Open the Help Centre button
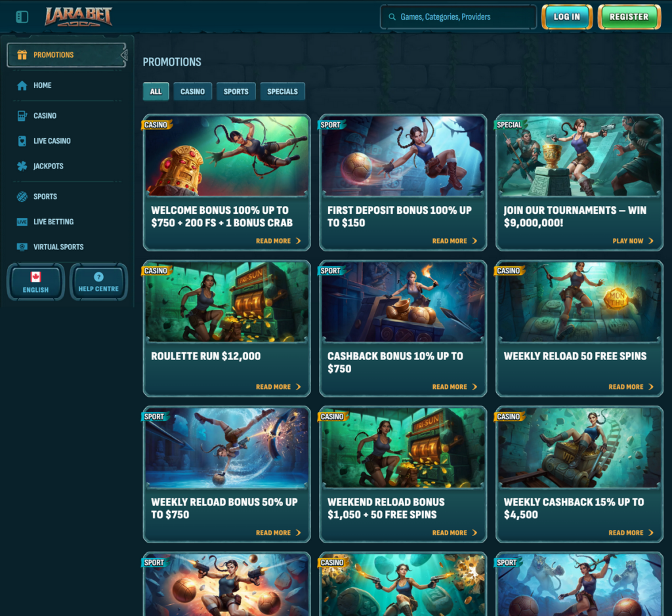The image size is (672, 616). [x=98, y=282]
